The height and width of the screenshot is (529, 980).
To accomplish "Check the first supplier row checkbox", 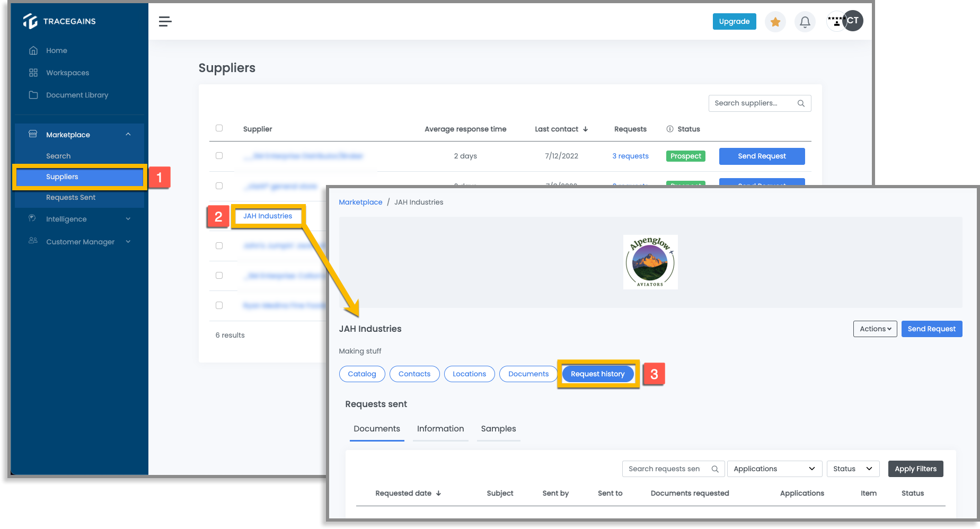I will click(x=219, y=155).
